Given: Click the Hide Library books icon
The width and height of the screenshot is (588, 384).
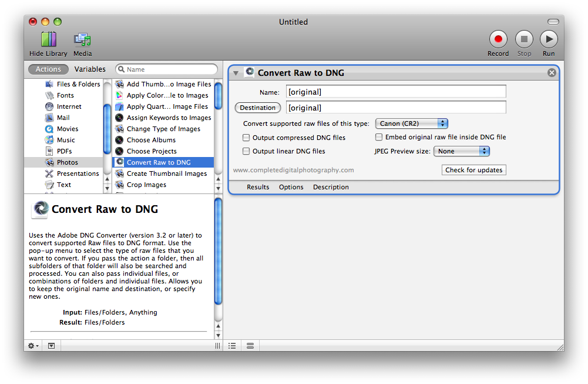Looking at the screenshot, I should (x=48, y=39).
